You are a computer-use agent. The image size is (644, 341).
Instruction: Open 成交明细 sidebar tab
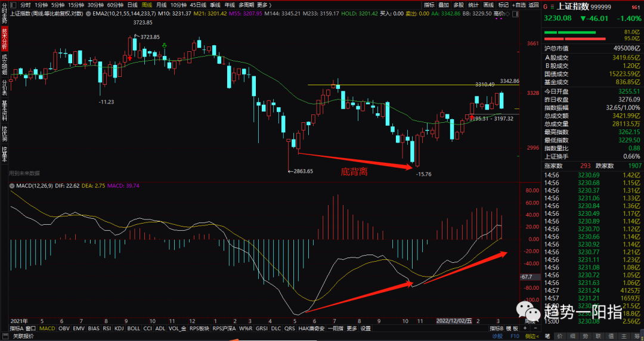[5, 65]
